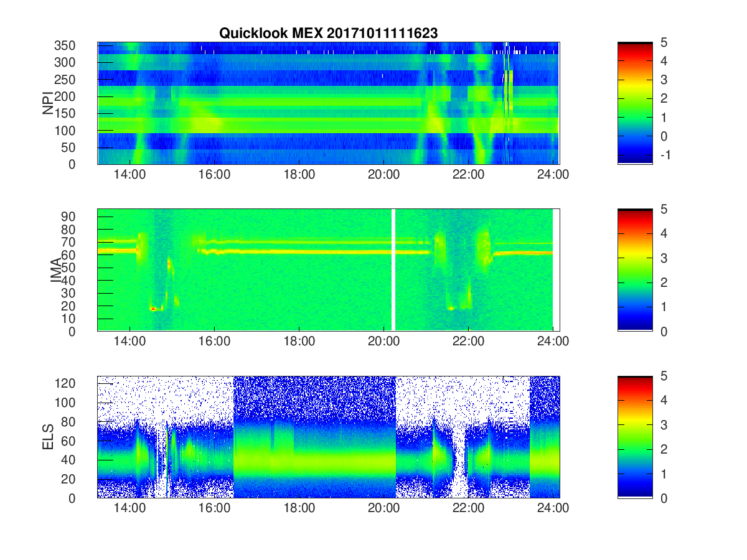Click the NPI spectrogram panel
The width and height of the screenshot is (747, 560).
(x=328, y=103)
